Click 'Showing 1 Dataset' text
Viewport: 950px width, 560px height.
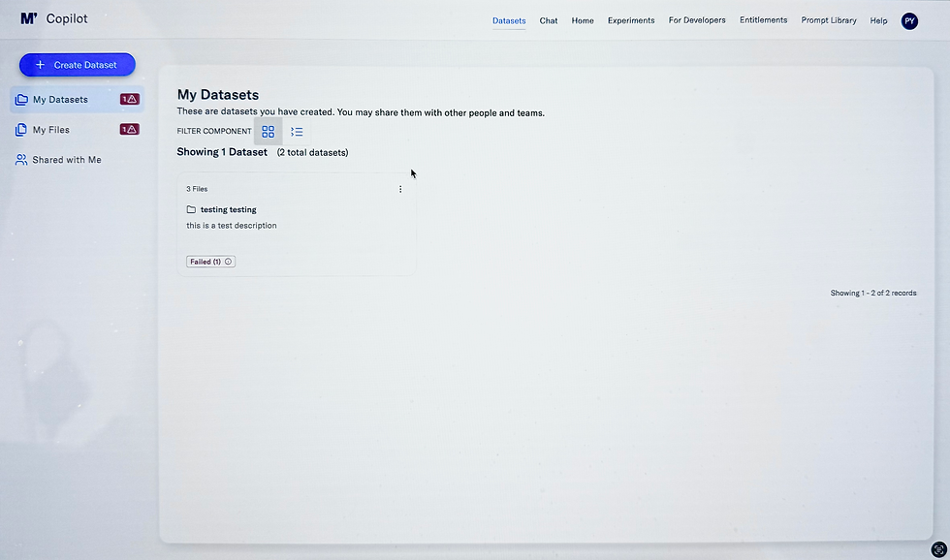(222, 152)
